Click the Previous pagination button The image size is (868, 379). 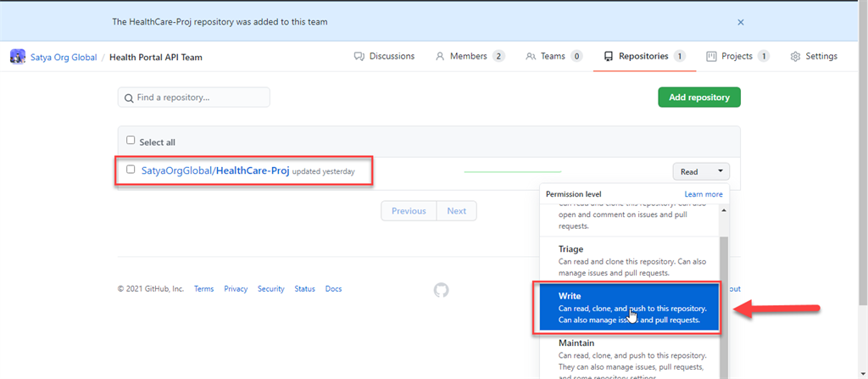409,211
